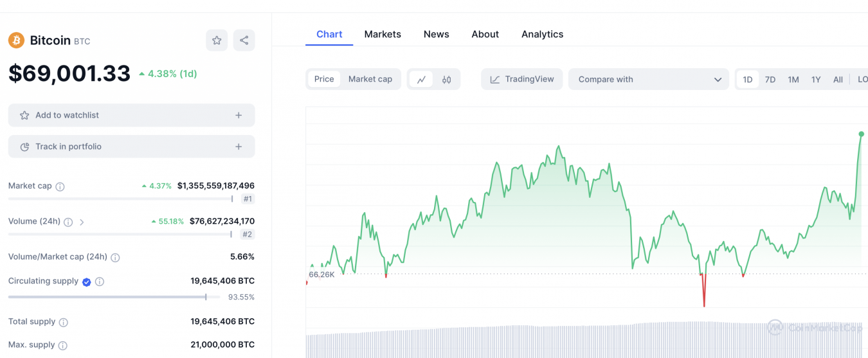Open the Compare with dropdown
This screenshot has width=868, height=358.
coord(648,80)
